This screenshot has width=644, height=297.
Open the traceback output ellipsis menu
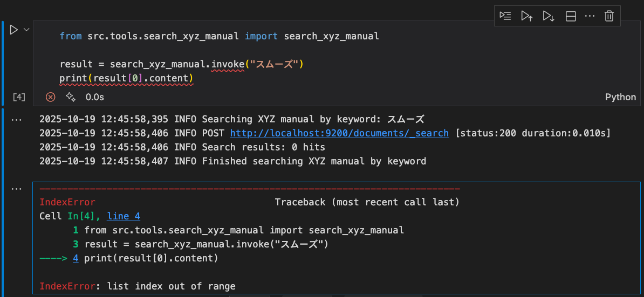[16, 188]
